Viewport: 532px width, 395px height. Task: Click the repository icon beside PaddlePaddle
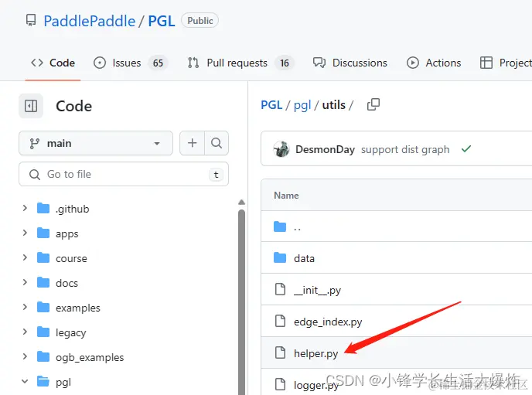[x=31, y=20]
